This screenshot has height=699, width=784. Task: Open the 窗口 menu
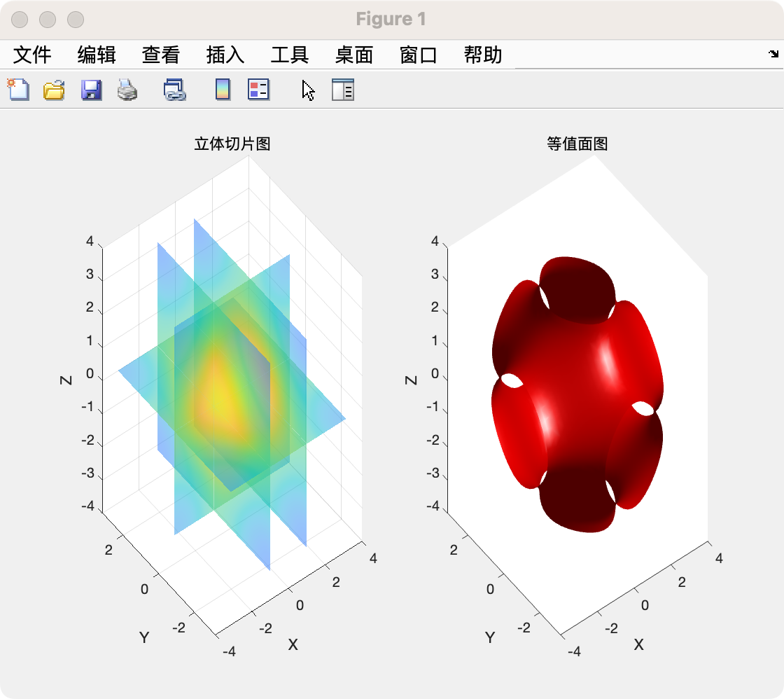click(419, 55)
